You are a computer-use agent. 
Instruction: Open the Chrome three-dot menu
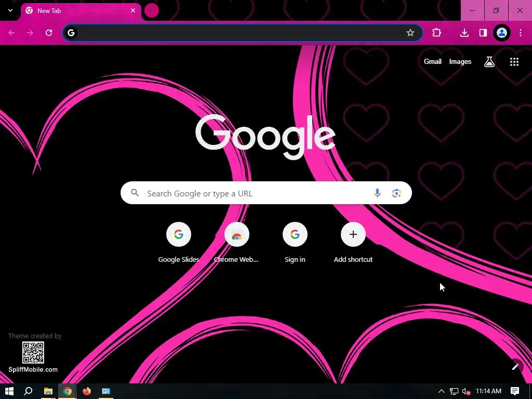tap(521, 33)
